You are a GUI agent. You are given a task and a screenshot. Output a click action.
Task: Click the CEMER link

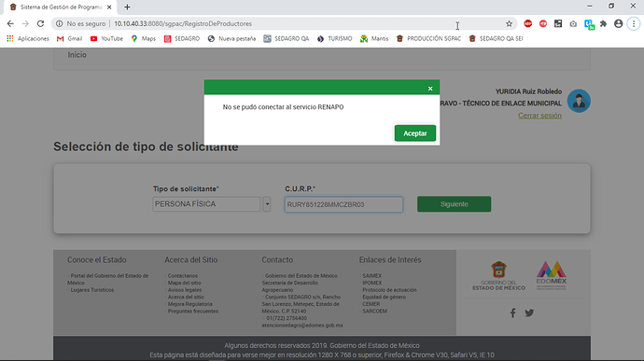[x=371, y=304]
